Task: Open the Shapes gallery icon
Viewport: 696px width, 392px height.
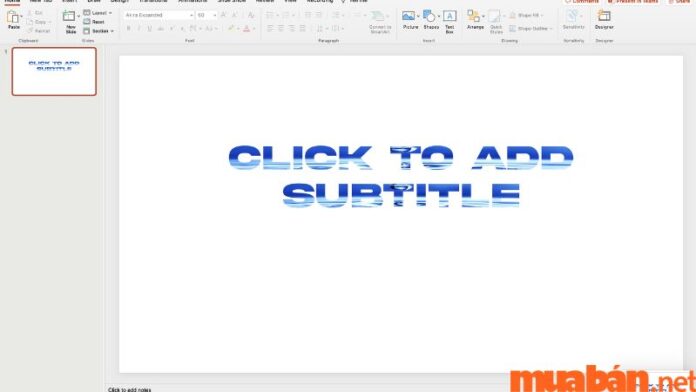Action: (431, 20)
